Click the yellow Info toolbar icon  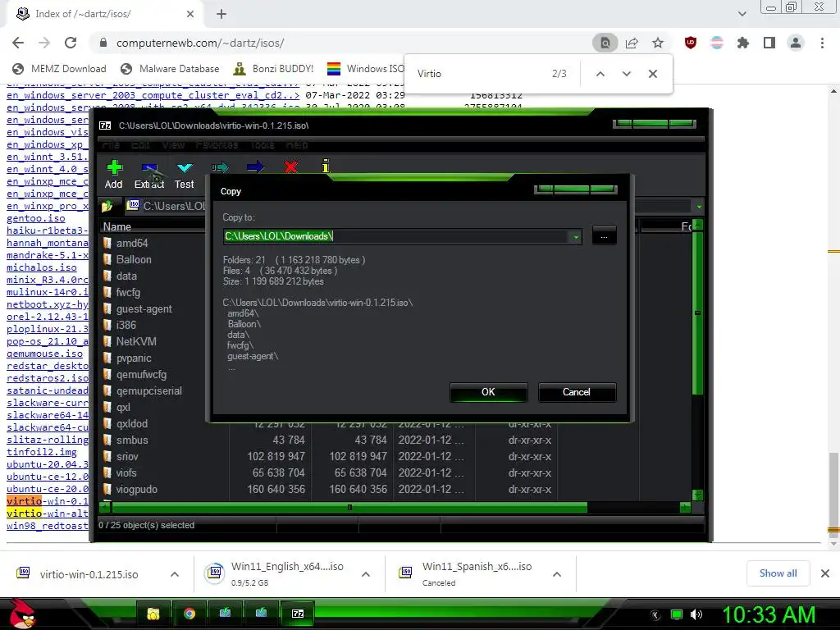325,166
